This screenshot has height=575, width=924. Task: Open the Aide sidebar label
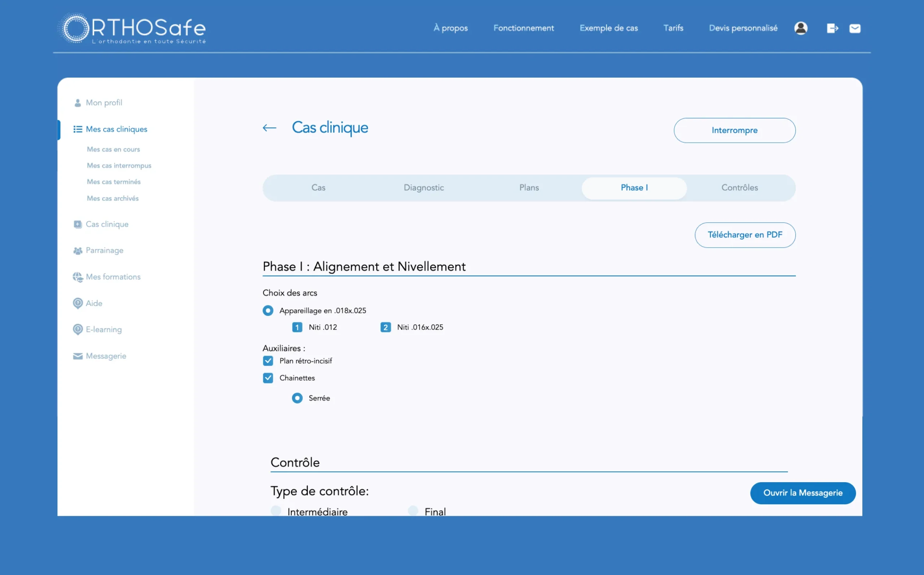(94, 303)
